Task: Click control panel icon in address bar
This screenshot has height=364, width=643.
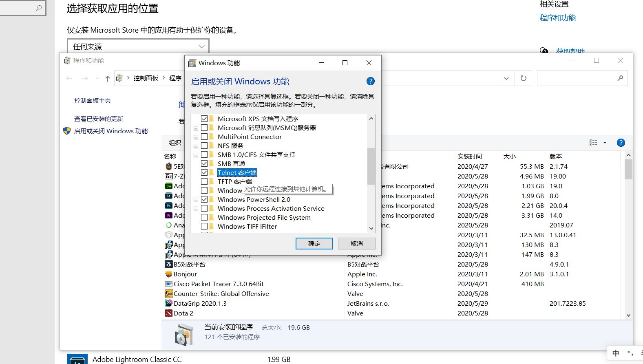Action: pyautogui.click(x=119, y=78)
